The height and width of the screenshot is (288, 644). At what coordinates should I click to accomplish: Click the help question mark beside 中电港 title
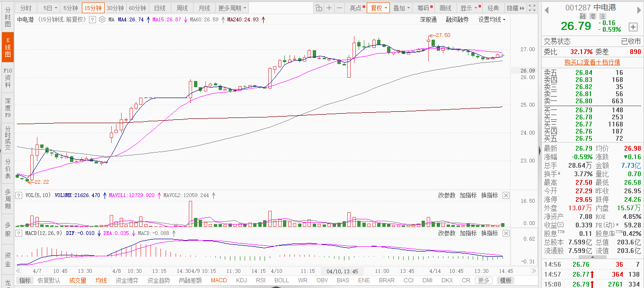point(92,20)
